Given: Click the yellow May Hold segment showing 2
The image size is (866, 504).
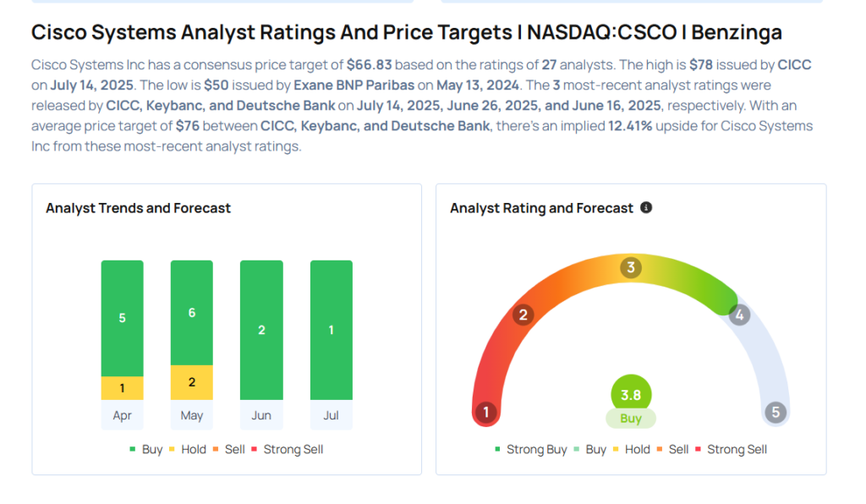Looking at the screenshot, I should [192, 382].
